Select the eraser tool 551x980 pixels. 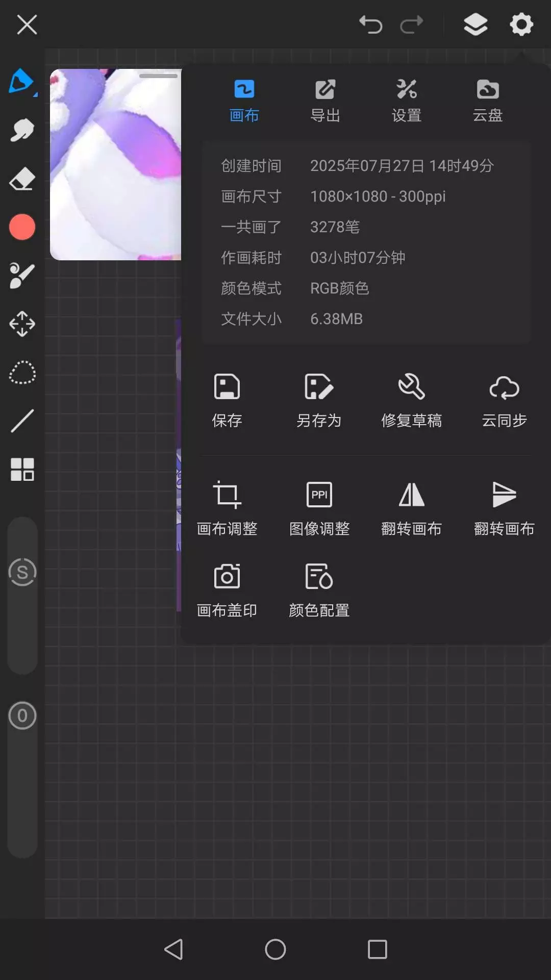click(22, 179)
